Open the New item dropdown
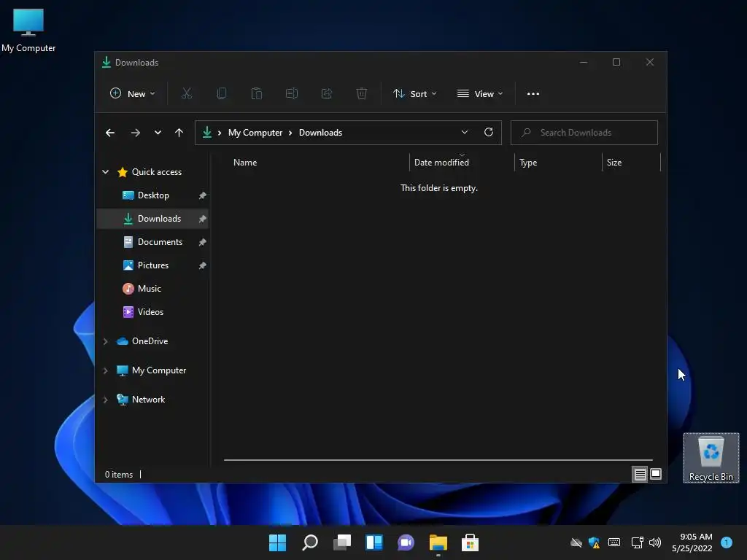Image resolution: width=747 pixels, height=560 pixels. click(133, 94)
